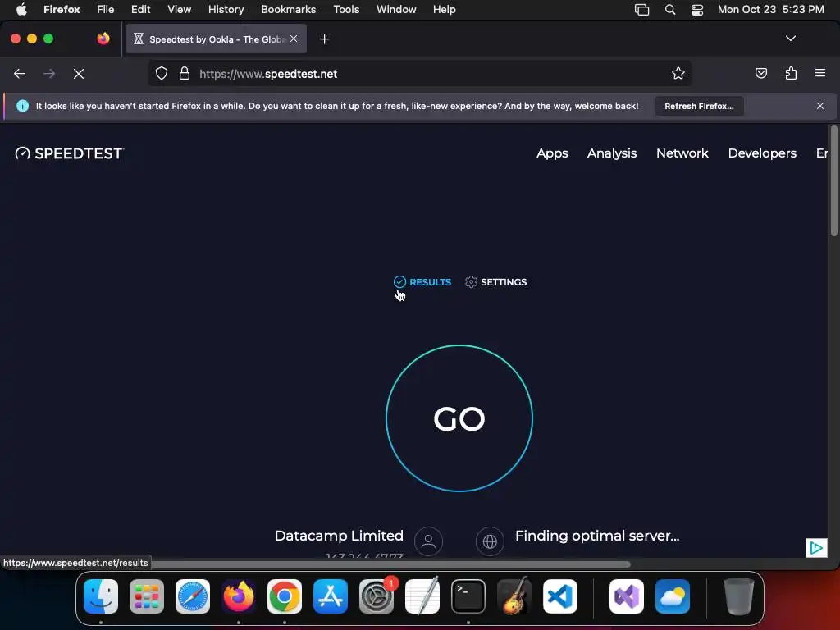Open the Extensions puzzle icon

[791, 73]
